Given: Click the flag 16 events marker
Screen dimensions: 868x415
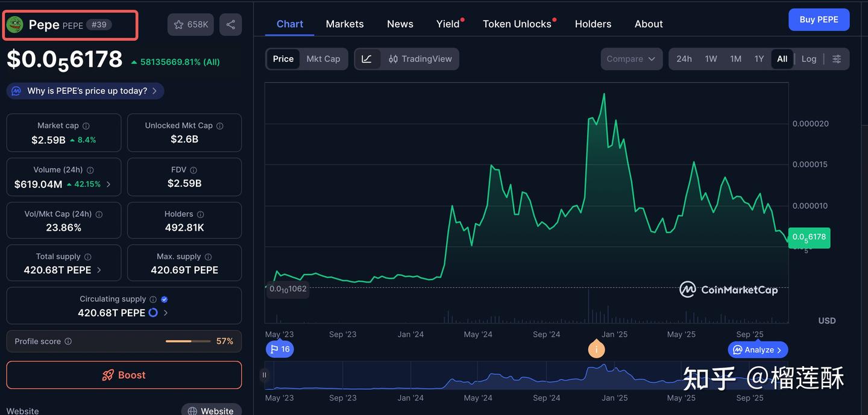Looking at the screenshot, I should [x=280, y=349].
